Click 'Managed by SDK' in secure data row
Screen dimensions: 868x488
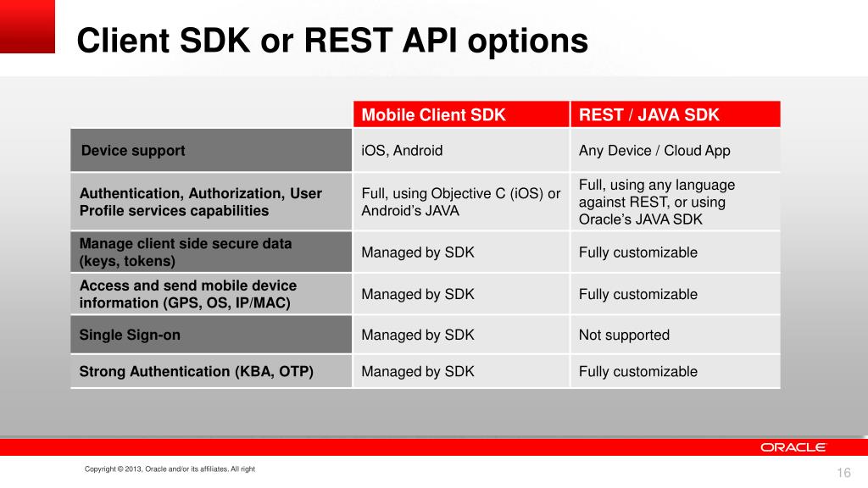point(461,252)
